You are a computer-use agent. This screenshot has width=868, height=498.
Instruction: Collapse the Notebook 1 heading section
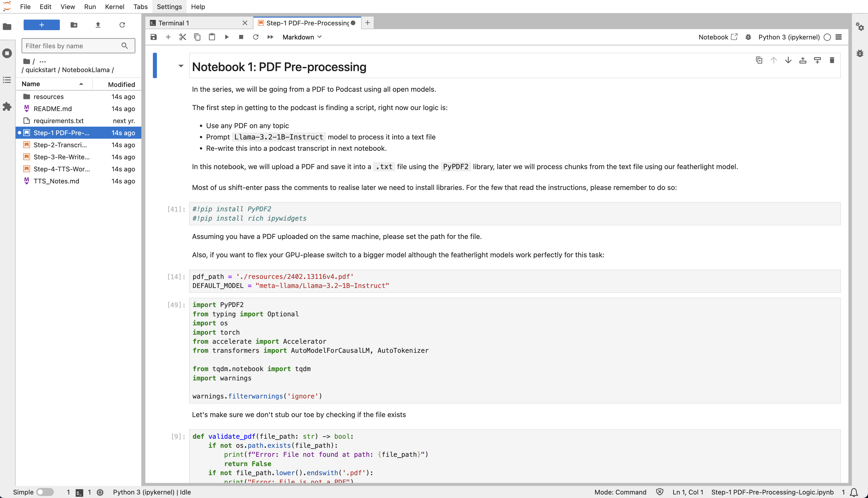181,66
